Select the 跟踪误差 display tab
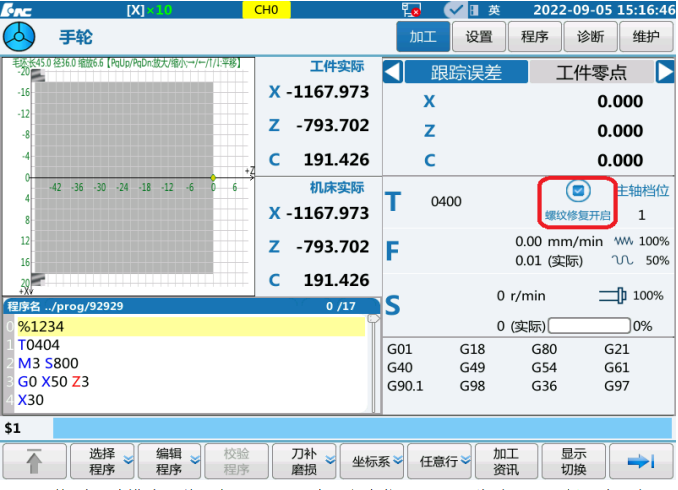This screenshot has height=490, width=678. coord(466,72)
